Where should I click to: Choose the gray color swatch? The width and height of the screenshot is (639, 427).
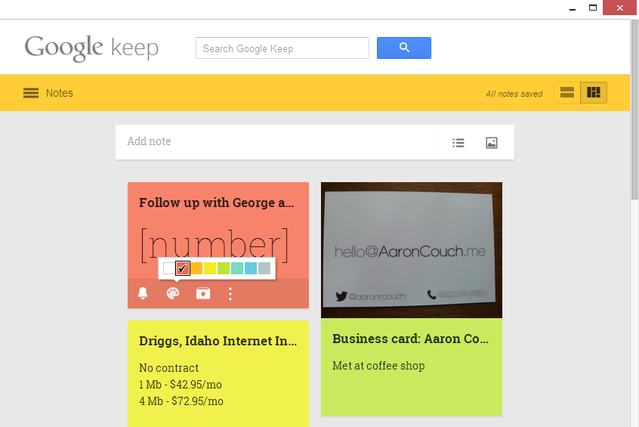click(264, 268)
